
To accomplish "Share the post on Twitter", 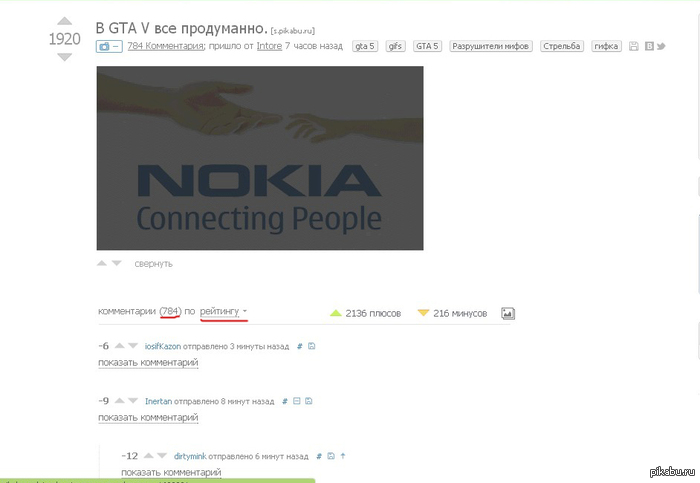I will pyautogui.click(x=661, y=46).
